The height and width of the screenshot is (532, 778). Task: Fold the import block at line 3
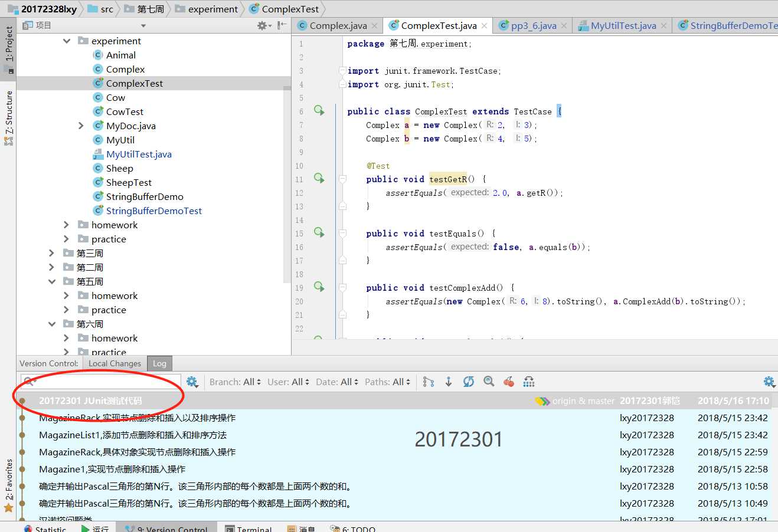pyautogui.click(x=342, y=71)
